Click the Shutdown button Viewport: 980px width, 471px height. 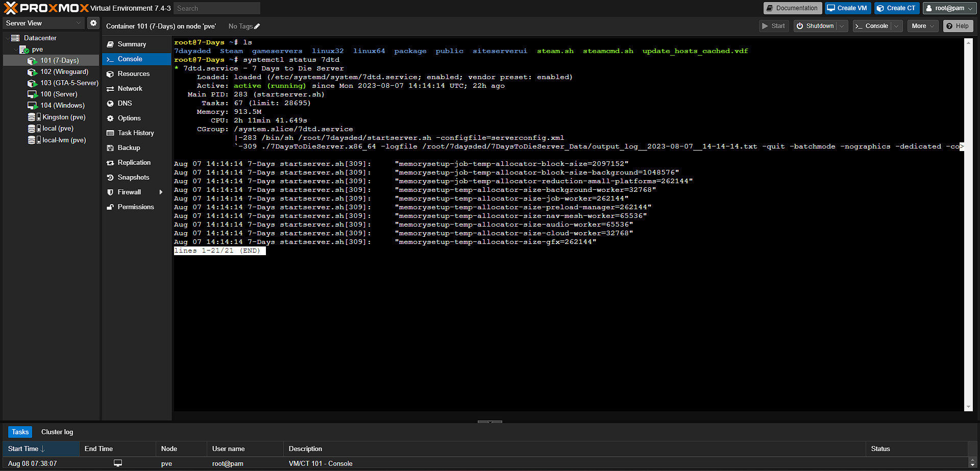[x=815, y=26]
